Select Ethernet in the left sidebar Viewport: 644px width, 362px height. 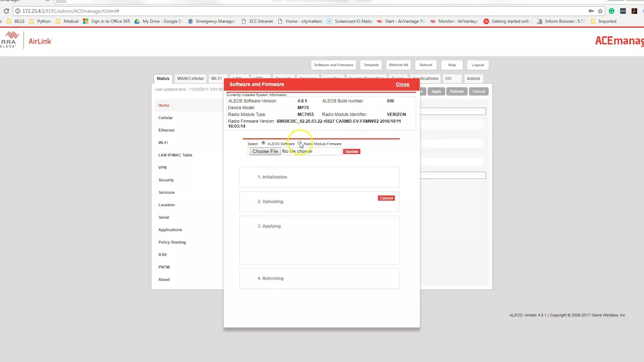pyautogui.click(x=167, y=130)
